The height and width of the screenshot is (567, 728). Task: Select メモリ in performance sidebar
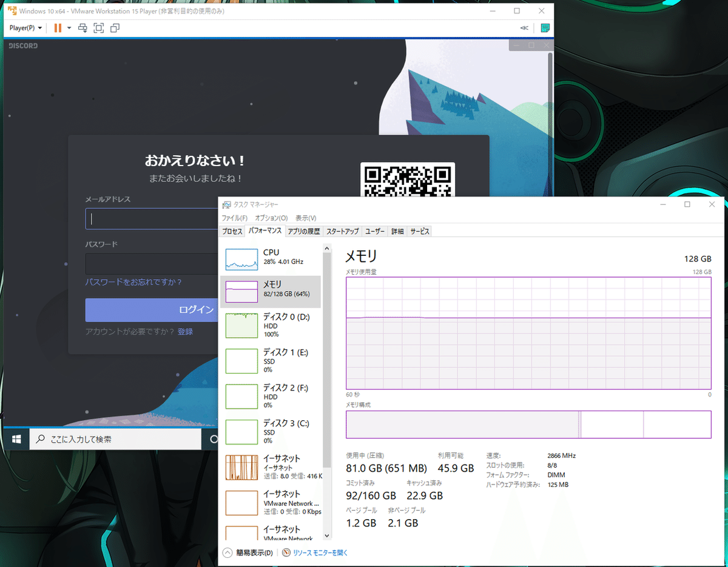tap(271, 292)
